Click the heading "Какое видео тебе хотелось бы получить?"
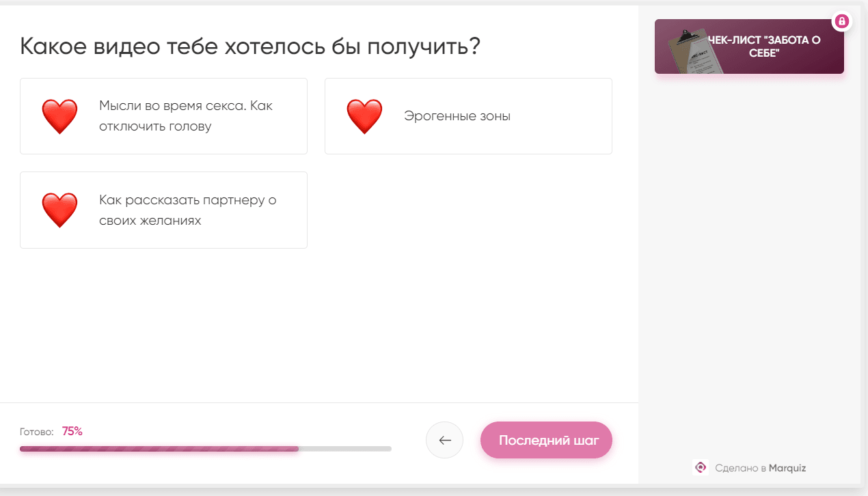Screen dimensions: 868x496 [250, 46]
